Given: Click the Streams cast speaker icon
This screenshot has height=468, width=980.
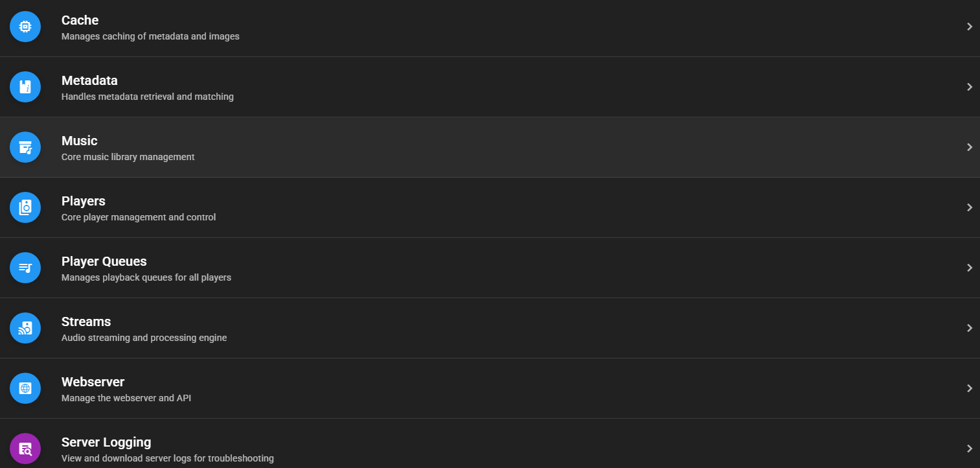Looking at the screenshot, I should pos(25,328).
